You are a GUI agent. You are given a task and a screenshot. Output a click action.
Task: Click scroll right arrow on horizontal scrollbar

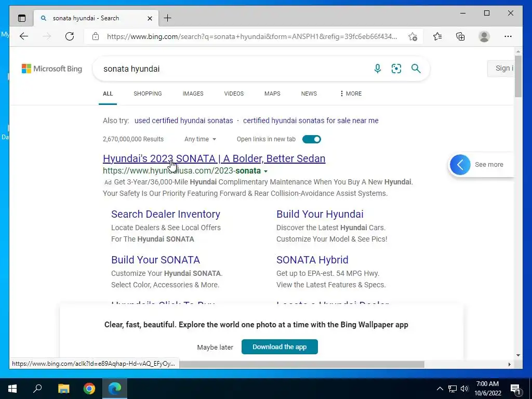tap(509, 364)
